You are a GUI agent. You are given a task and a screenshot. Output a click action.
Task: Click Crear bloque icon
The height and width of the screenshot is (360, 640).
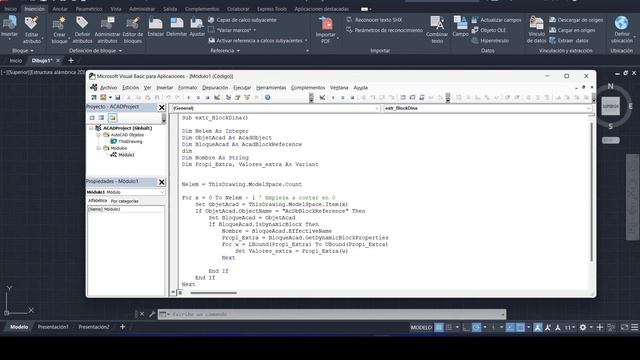[x=60, y=23]
